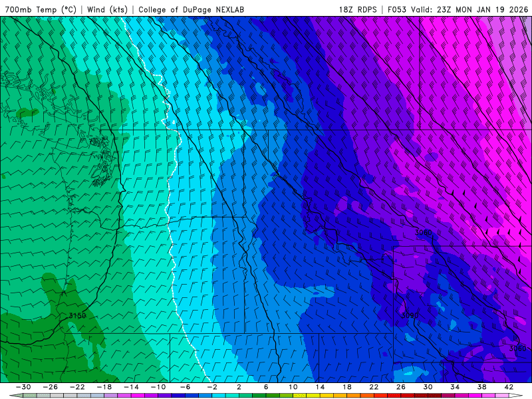Click the "Wind (kts)" header label
The height and width of the screenshot is (399, 532).
click(107, 9)
